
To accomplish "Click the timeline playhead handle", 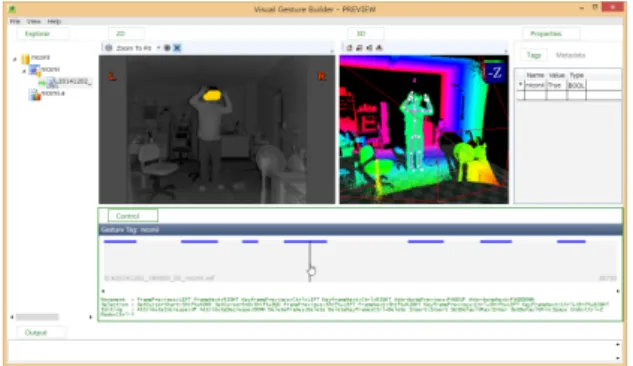I will coord(311,271).
